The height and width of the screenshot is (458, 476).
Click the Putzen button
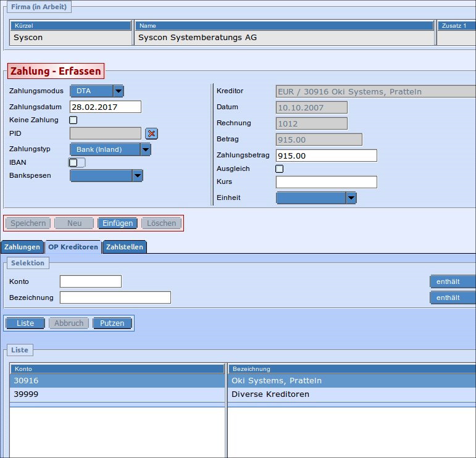[112, 323]
